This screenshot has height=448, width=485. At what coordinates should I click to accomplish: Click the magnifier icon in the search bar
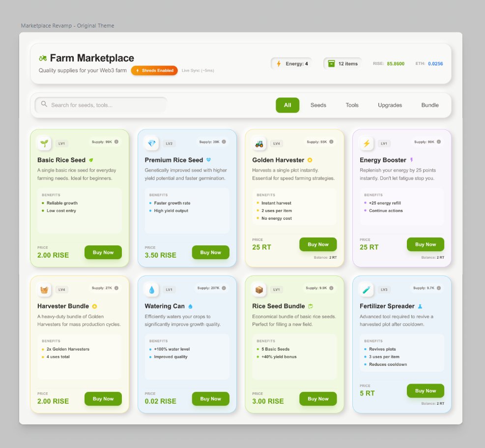pyautogui.click(x=44, y=104)
